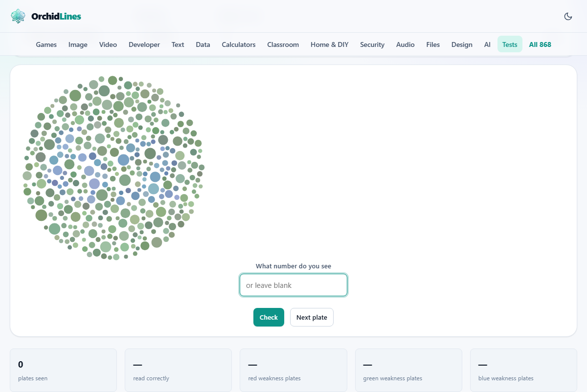
Task: Go to the Classroom category
Action: (x=283, y=44)
